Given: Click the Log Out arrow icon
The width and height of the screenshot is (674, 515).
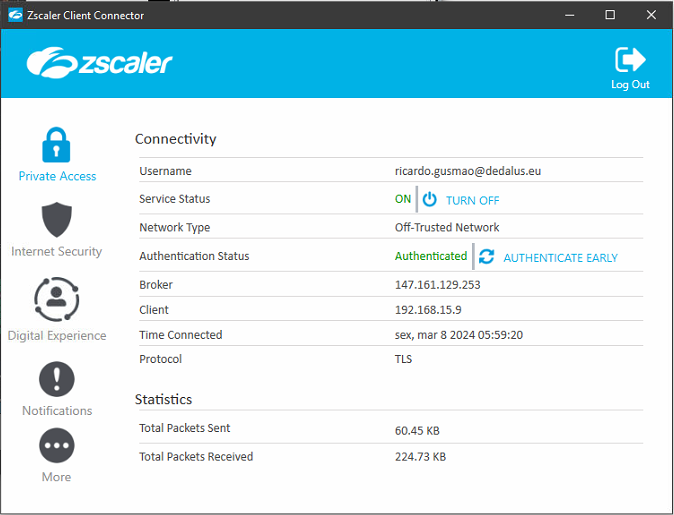Looking at the screenshot, I should [630, 59].
